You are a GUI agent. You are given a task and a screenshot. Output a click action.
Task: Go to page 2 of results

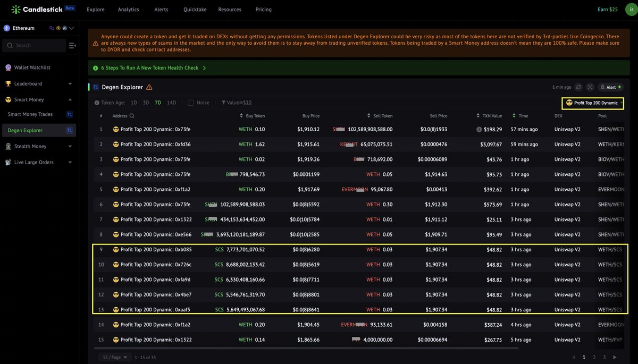pos(594,358)
